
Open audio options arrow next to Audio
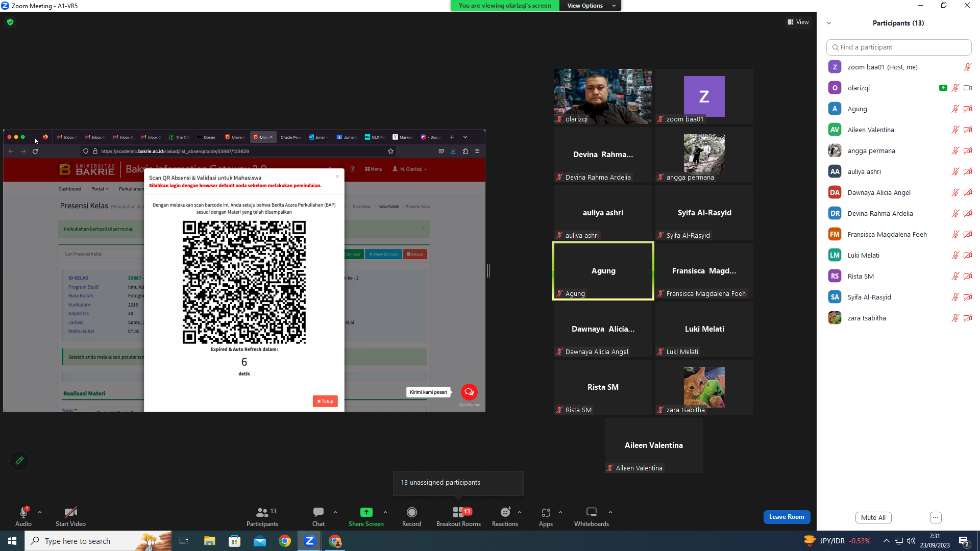(x=40, y=512)
